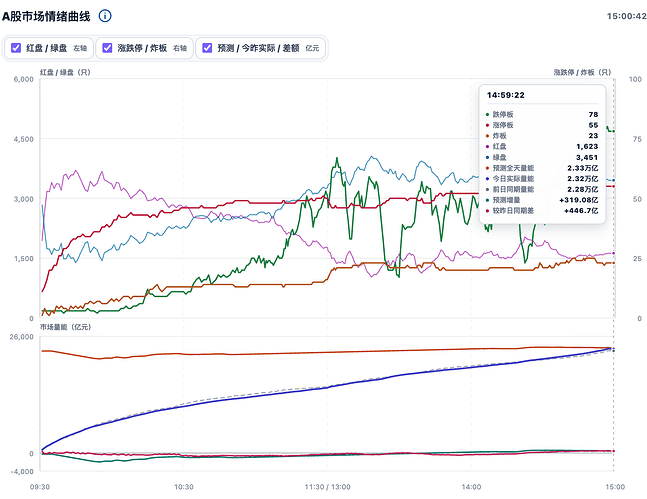Image resolution: width=647 pixels, height=499 pixels.
Task: Uncheck the 涨跌停 / 炸板 checkbox
Action: tap(107, 48)
